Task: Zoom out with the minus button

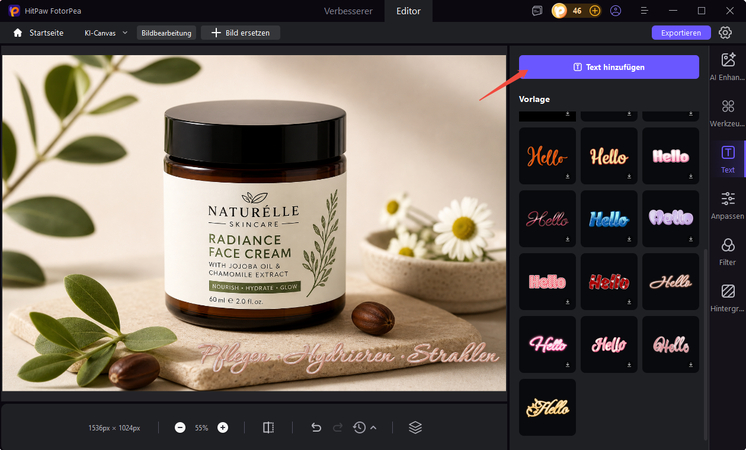Action: point(180,428)
